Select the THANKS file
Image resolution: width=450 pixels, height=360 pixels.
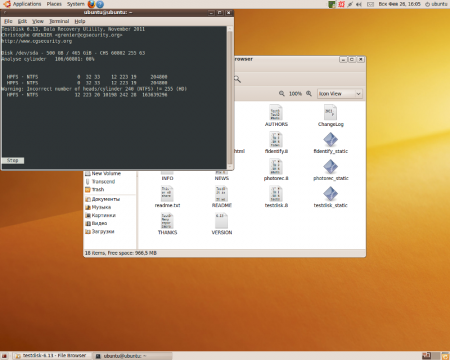pos(167,224)
